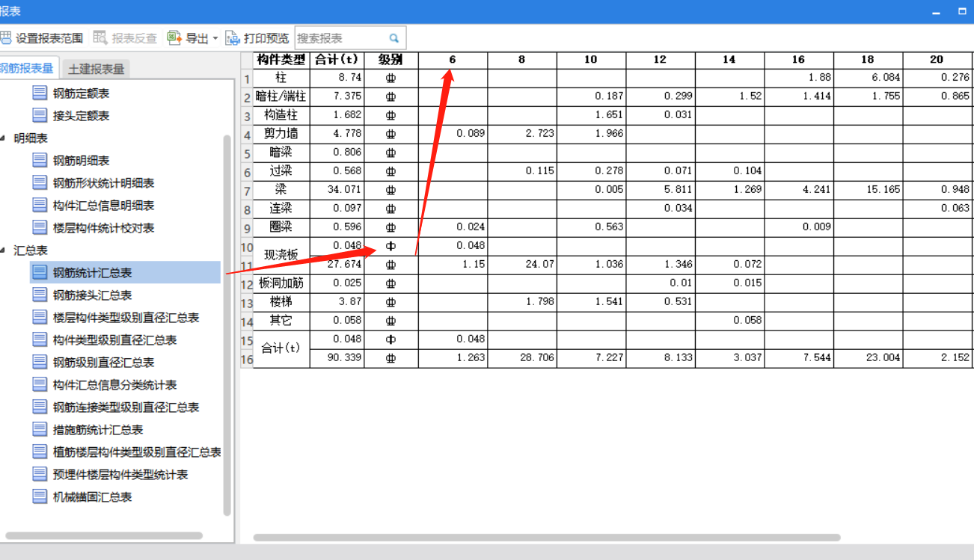Click the 打印预览 print preview icon
Image resolution: width=974 pixels, height=560 pixels.
pyautogui.click(x=233, y=38)
